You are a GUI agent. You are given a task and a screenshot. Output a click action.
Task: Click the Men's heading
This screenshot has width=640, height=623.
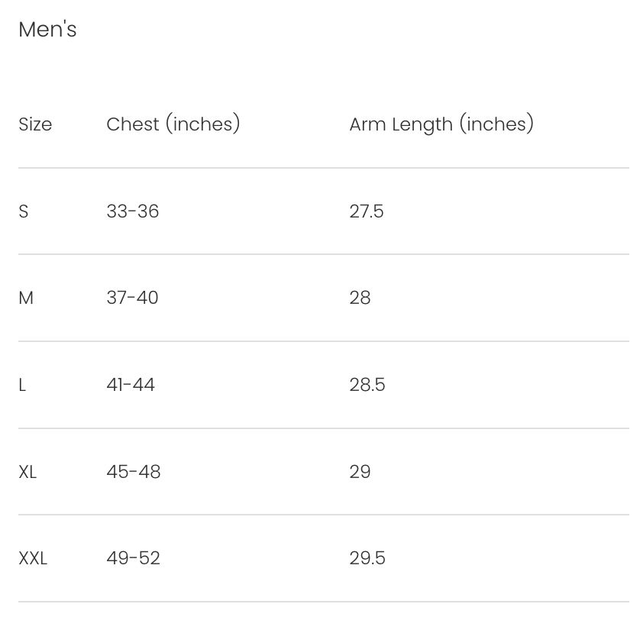pos(47,30)
